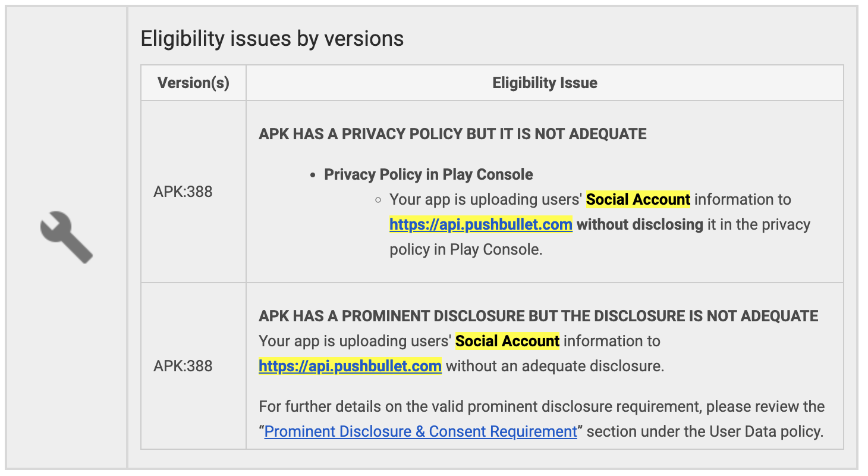Screen dimensions: 868x476
Task: Open the api.pushbullet.com link in second row
Action: coord(350,366)
